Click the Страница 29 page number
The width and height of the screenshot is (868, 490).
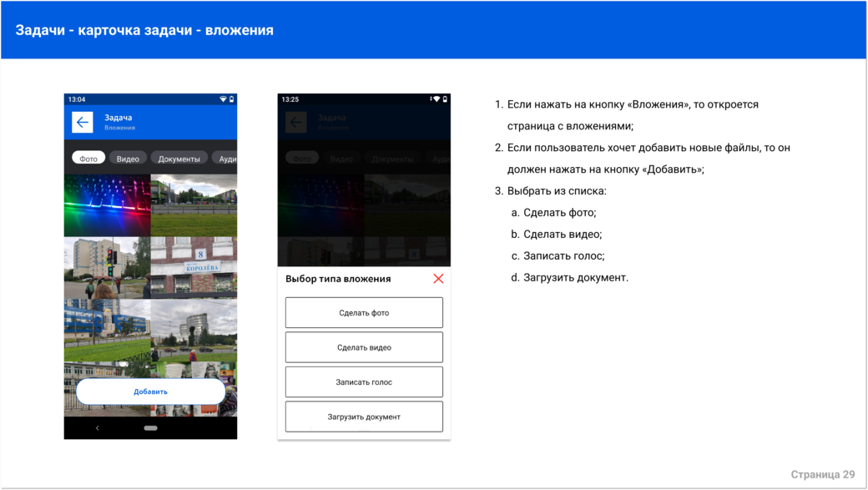(x=823, y=474)
